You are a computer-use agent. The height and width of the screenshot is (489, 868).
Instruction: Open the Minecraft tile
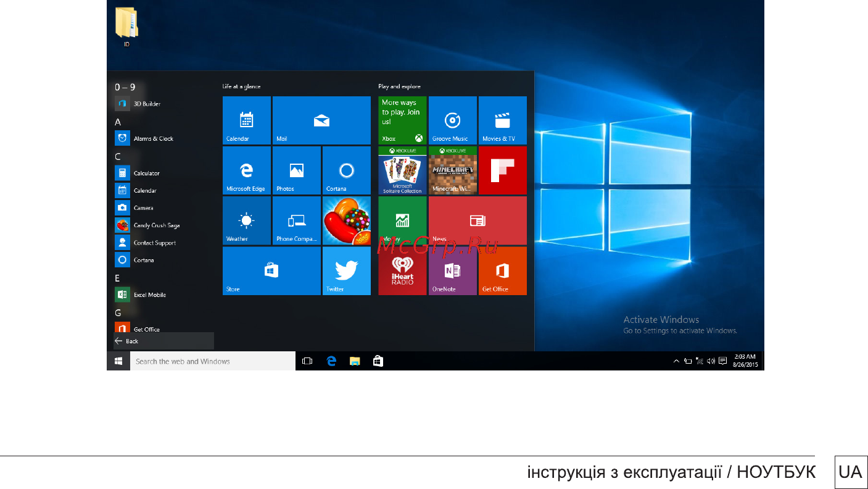[453, 170]
